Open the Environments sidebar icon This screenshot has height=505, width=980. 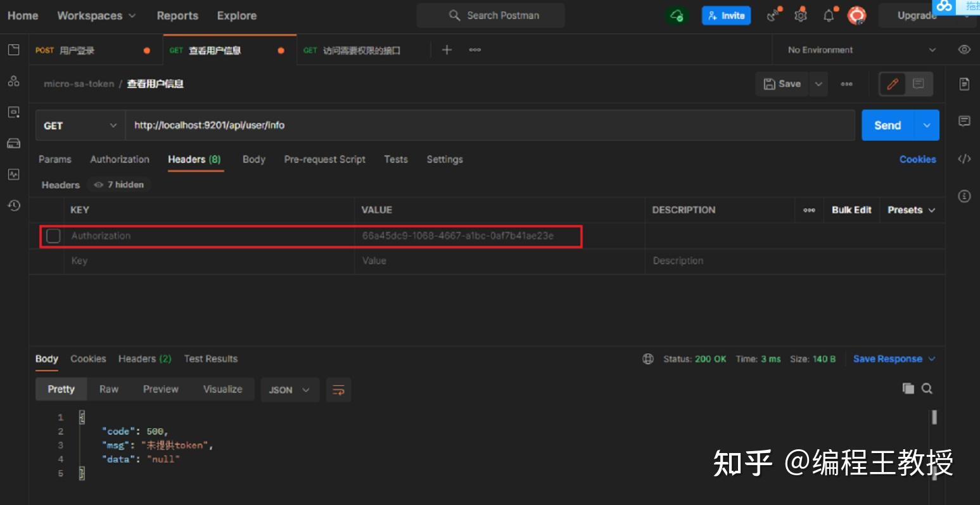(x=13, y=112)
